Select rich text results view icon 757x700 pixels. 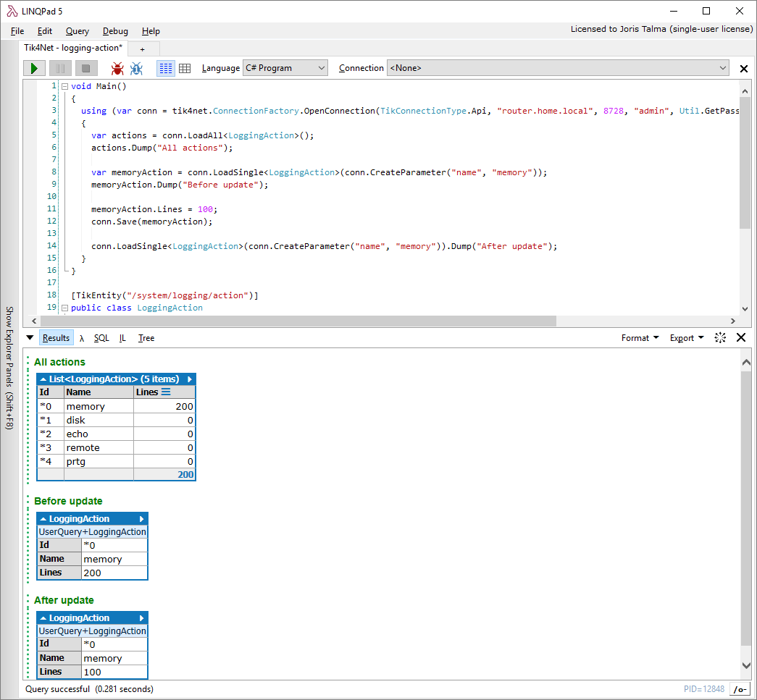click(x=166, y=68)
